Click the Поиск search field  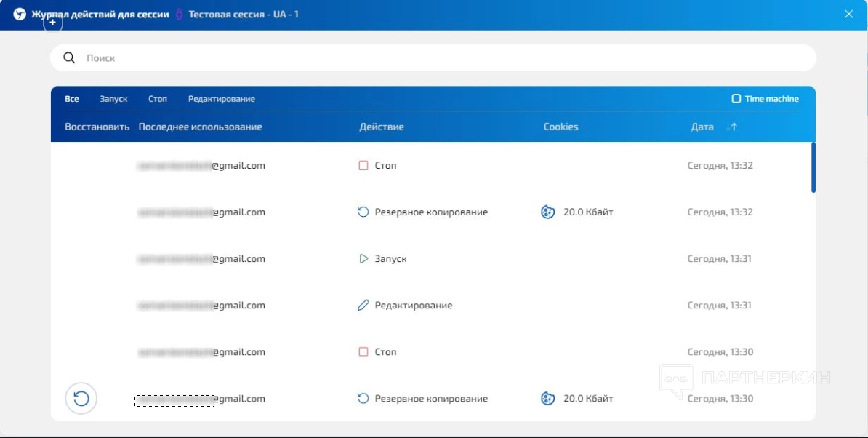pos(433,57)
